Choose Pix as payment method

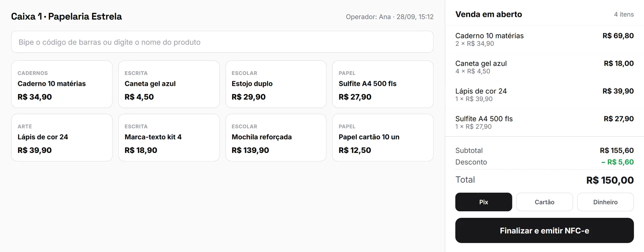pyautogui.click(x=484, y=202)
